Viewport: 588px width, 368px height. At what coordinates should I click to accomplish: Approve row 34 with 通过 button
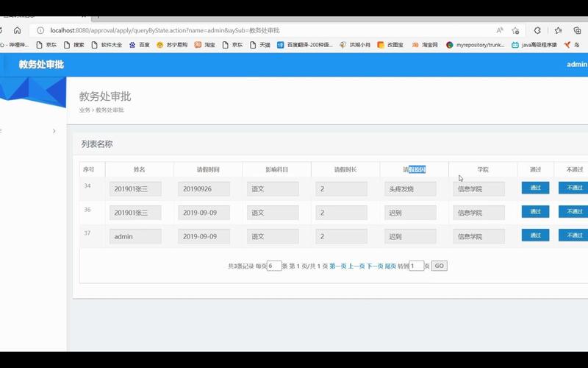click(x=535, y=188)
